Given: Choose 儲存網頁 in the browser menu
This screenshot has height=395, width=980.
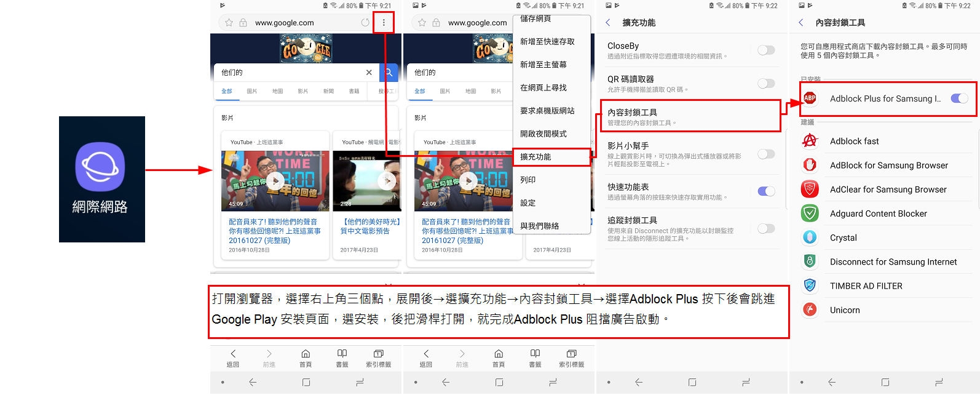Looking at the screenshot, I should click(x=552, y=19).
